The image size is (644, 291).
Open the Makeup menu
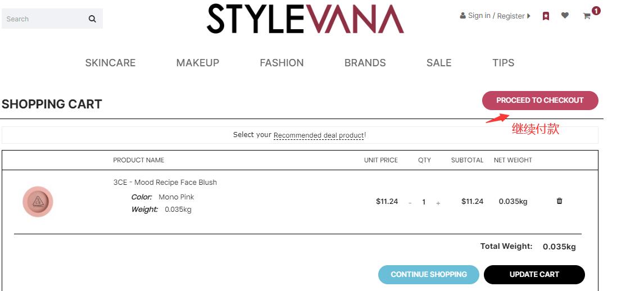(x=198, y=63)
